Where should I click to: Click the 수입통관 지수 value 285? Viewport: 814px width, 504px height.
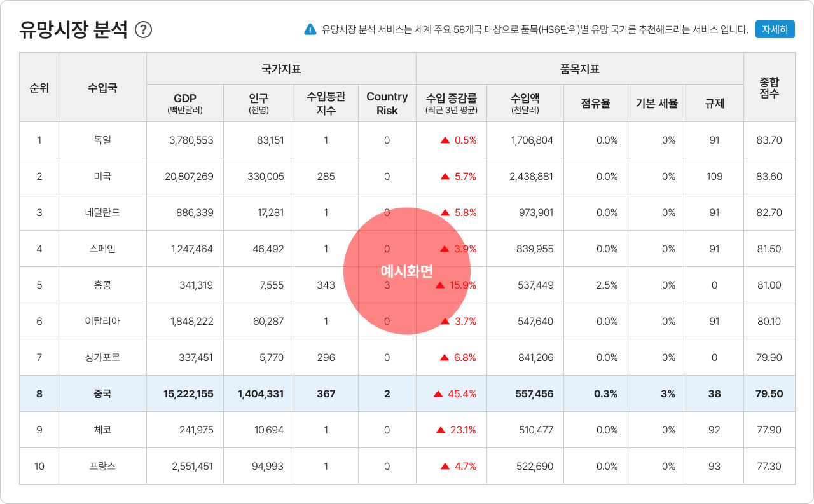point(326,176)
